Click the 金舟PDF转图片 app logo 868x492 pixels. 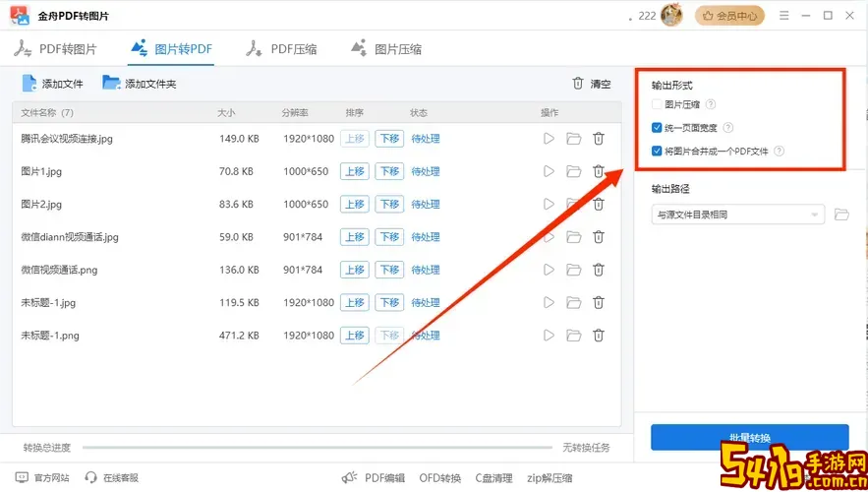(20, 16)
